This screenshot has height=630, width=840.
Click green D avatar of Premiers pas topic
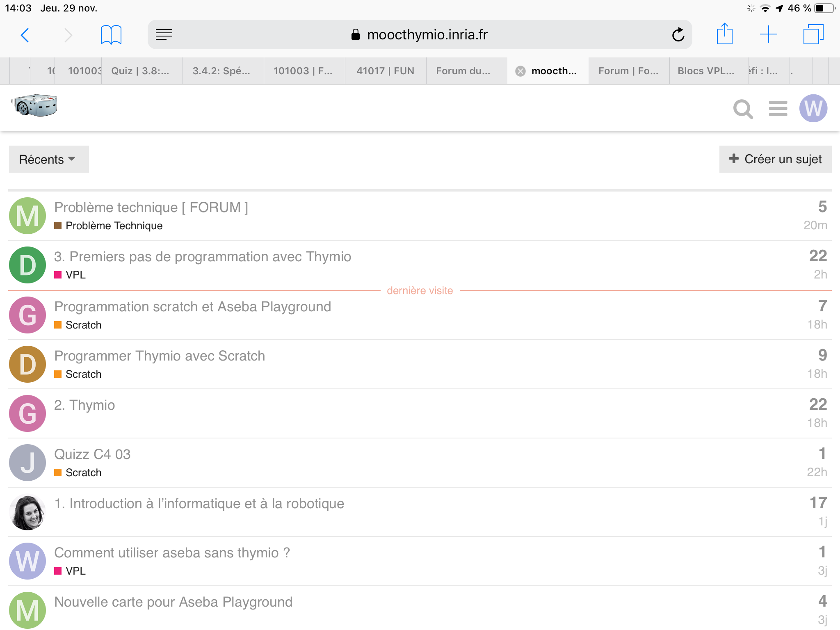pyautogui.click(x=27, y=265)
